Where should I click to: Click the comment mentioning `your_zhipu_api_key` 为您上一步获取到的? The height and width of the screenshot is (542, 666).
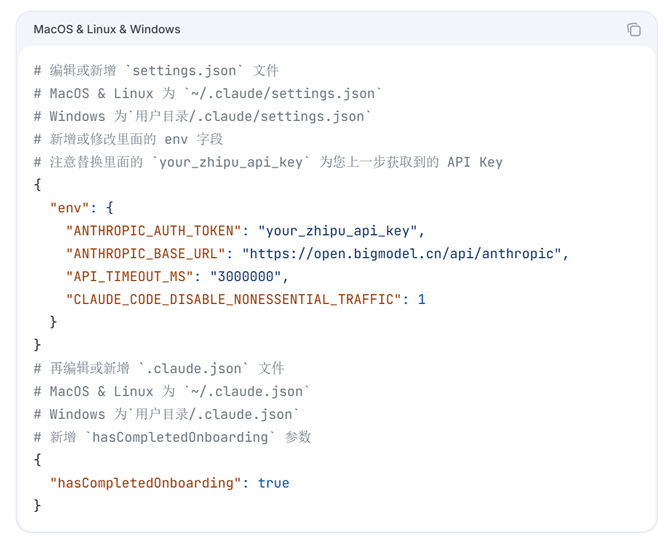pos(268,162)
